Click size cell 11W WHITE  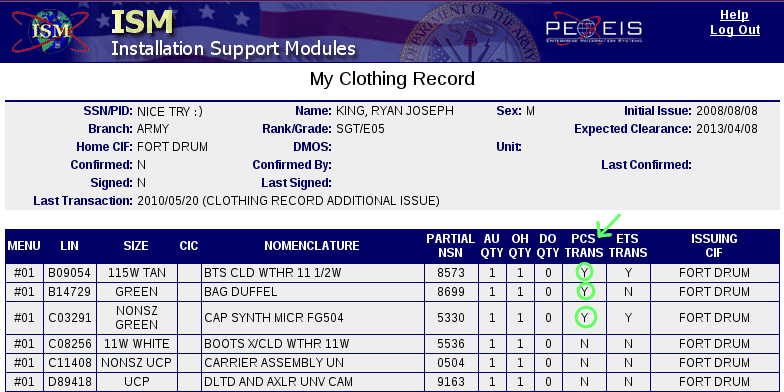136,344
